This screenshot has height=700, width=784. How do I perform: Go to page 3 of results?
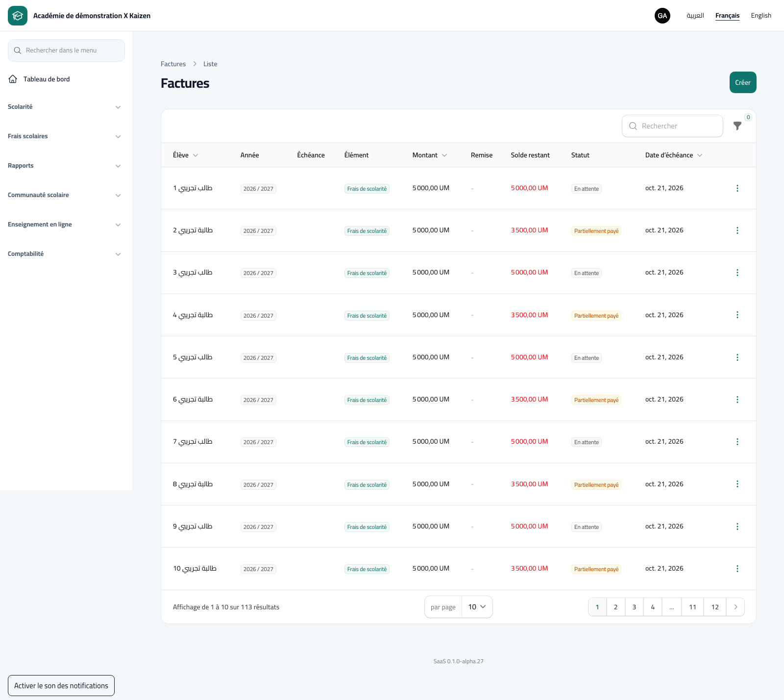click(634, 607)
